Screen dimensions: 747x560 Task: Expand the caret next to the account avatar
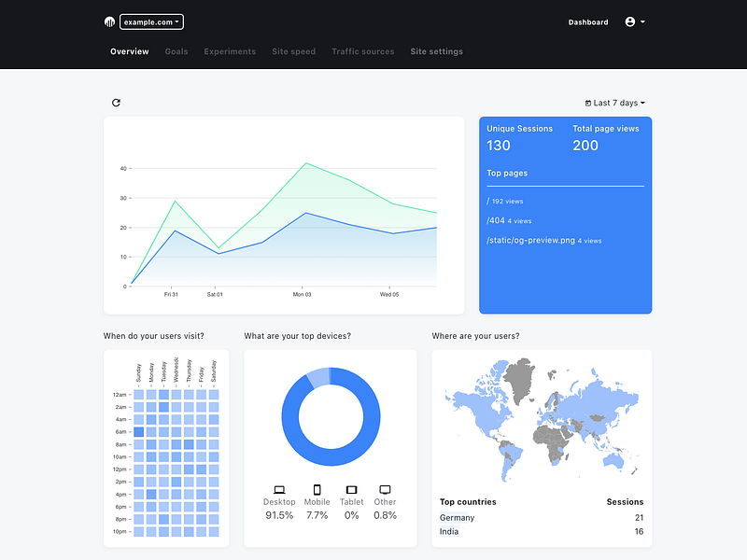pyautogui.click(x=642, y=21)
